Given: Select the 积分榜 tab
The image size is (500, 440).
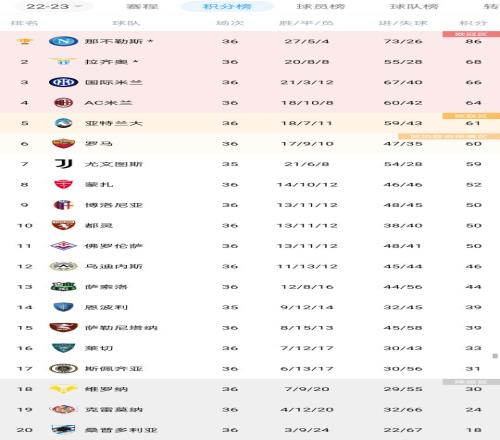Looking at the screenshot, I should click(x=227, y=6).
